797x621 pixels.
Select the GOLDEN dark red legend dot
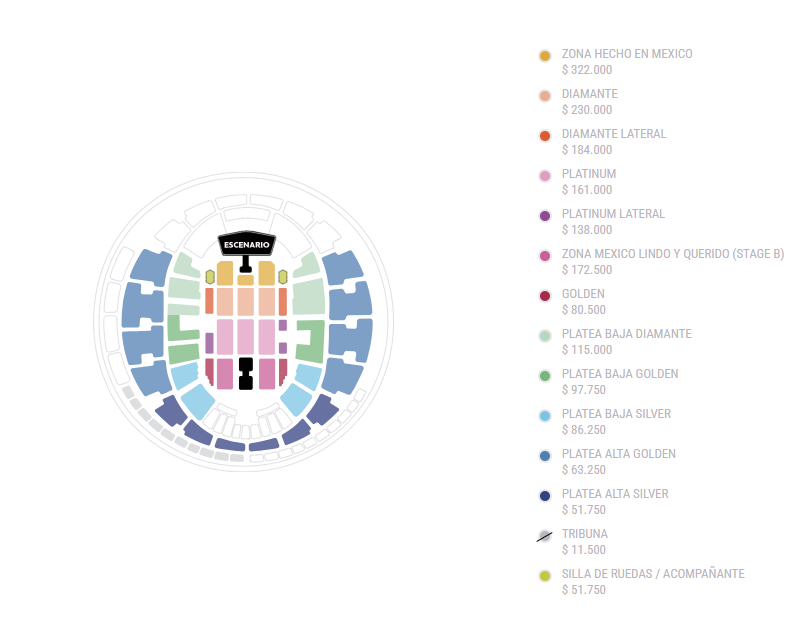point(545,296)
